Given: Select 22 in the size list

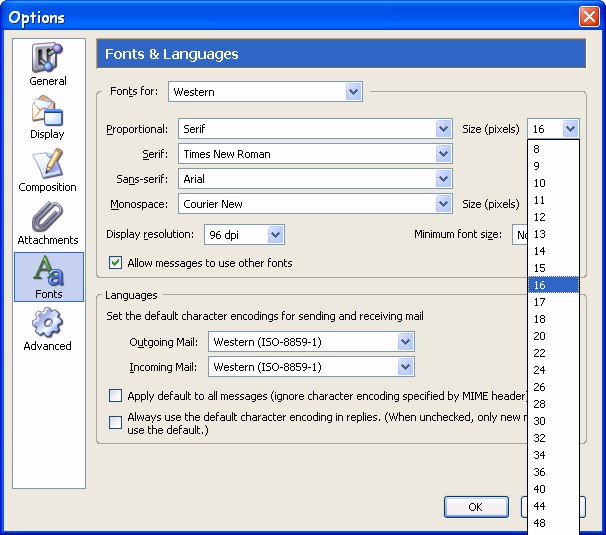Looking at the screenshot, I should [553, 353].
